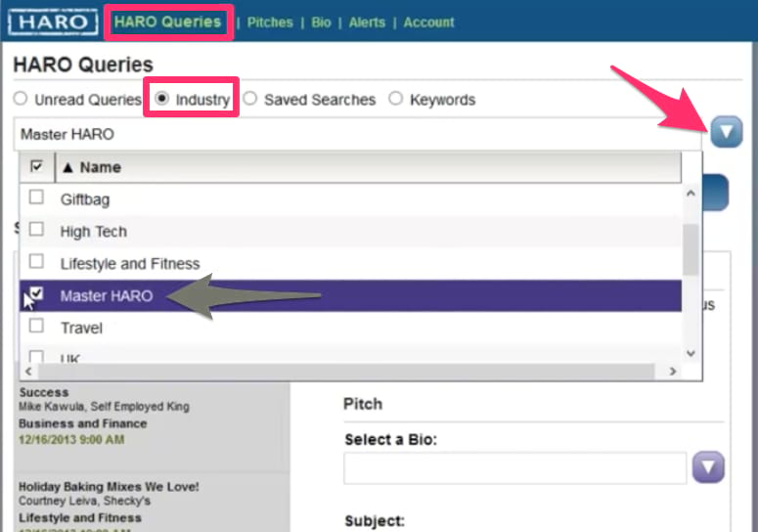This screenshot has height=532, width=758.
Task: Click the horizontal scroll left arrow
Action: [29, 371]
